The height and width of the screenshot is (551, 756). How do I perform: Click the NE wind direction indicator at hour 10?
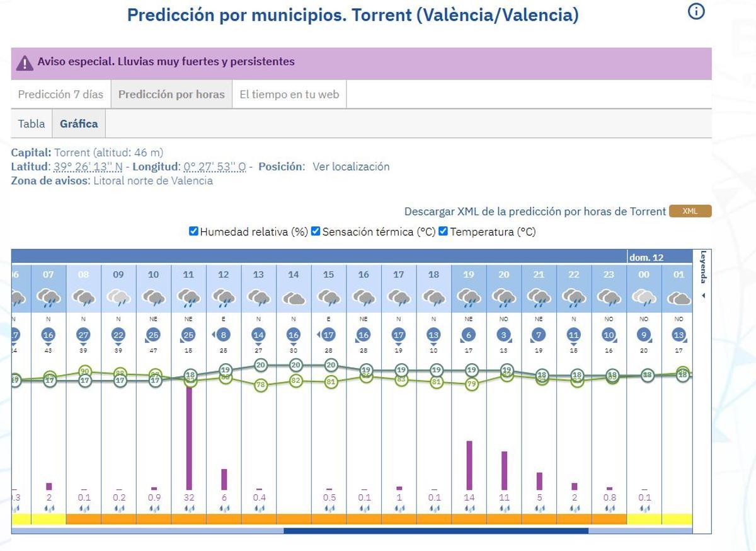(153, 318)
